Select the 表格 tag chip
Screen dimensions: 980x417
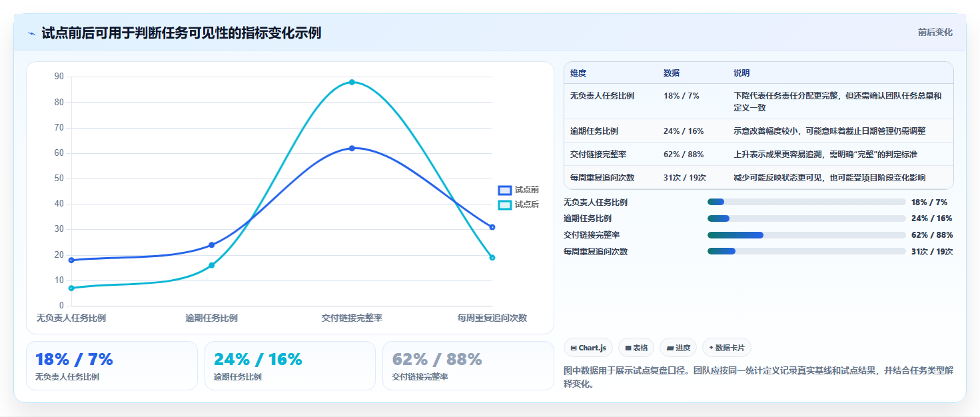tap(636, 348)
